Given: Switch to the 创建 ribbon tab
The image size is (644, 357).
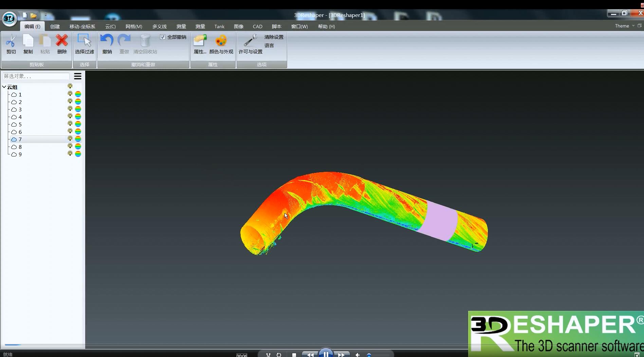Looking at the screenshot, I should pyautogui.click(x=55, y=26).
